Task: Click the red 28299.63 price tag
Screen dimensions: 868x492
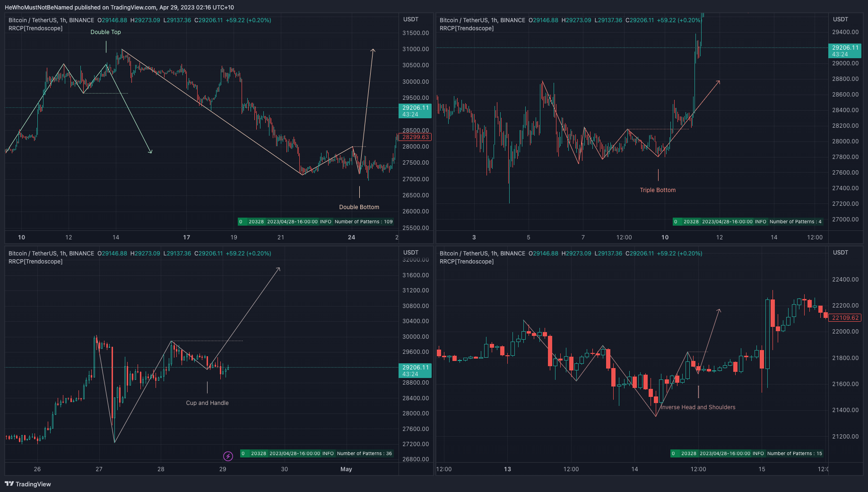Action: click(x=416, y=137)
